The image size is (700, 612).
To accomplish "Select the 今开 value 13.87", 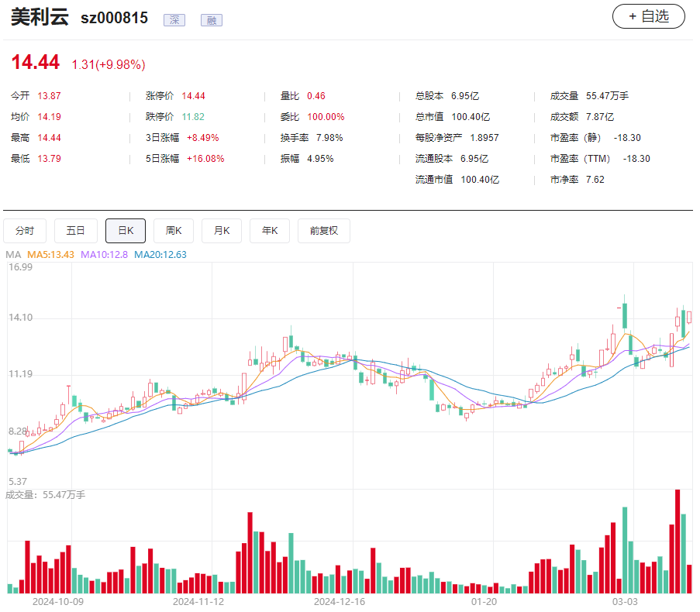I will click(x=49, y=96).
